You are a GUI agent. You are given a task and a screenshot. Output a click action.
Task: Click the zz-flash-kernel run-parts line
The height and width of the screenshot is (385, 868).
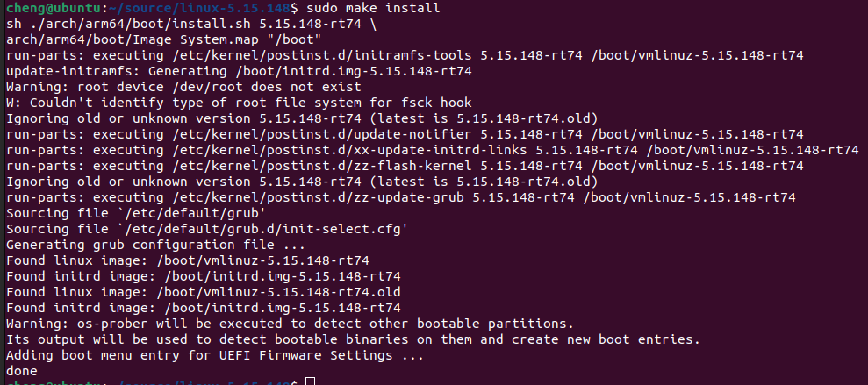[404, 166]
